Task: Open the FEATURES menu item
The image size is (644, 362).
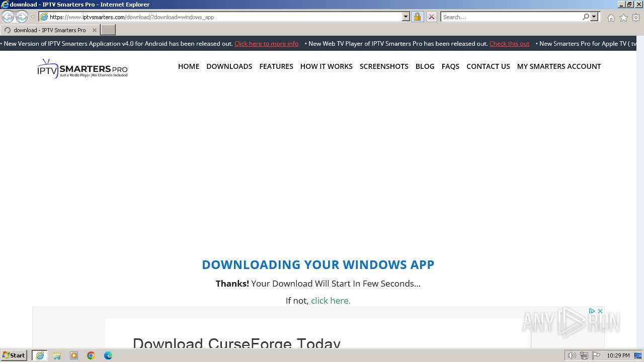Action: pyautogui.click(x=276, y=66)
